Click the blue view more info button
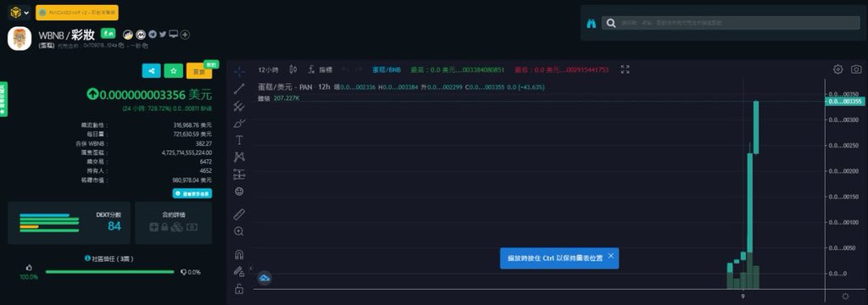 pyautogui.click(x=192, y=193)
